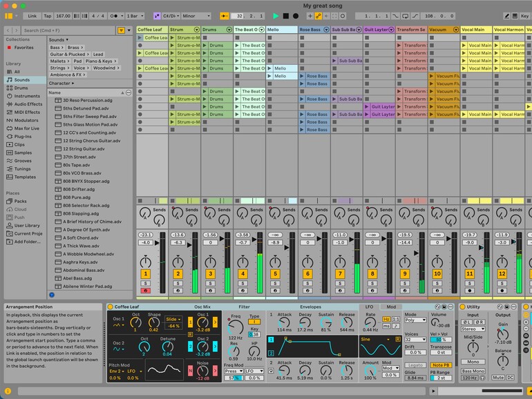Click the Key map mode button

point(524,16)
